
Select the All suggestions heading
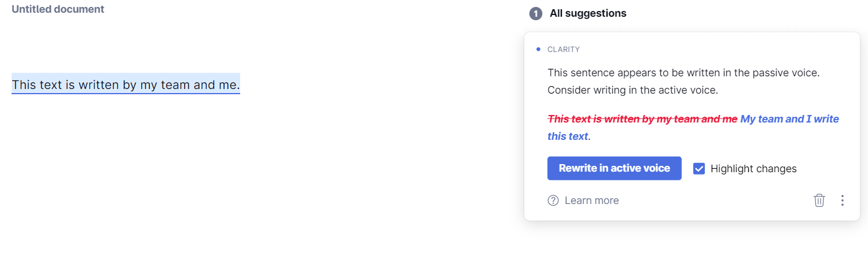[x=588, y=13]
